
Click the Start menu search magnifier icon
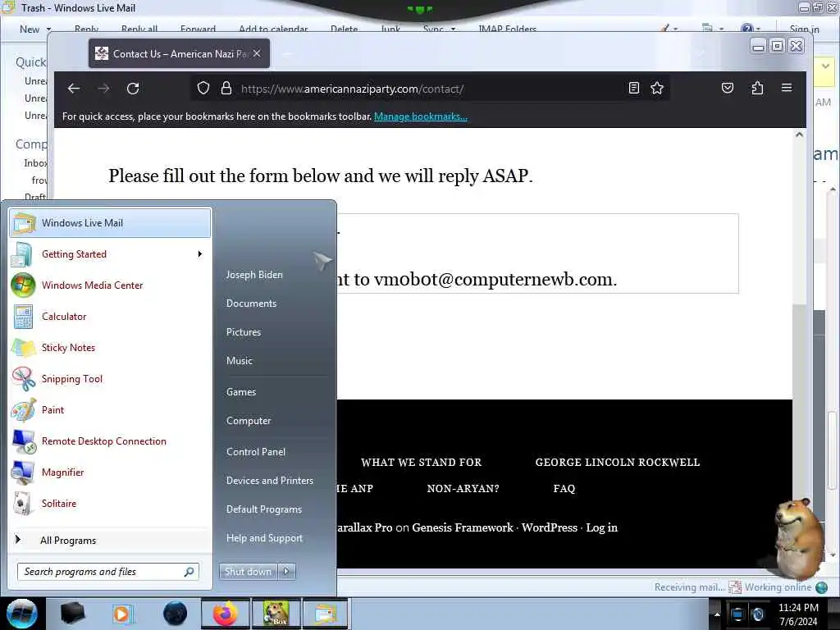click(189, 572)
